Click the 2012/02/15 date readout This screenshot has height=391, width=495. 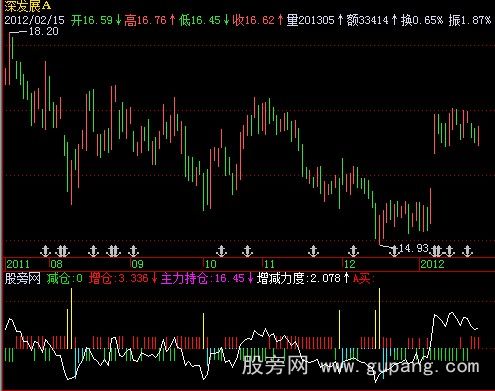click(34, 20)
